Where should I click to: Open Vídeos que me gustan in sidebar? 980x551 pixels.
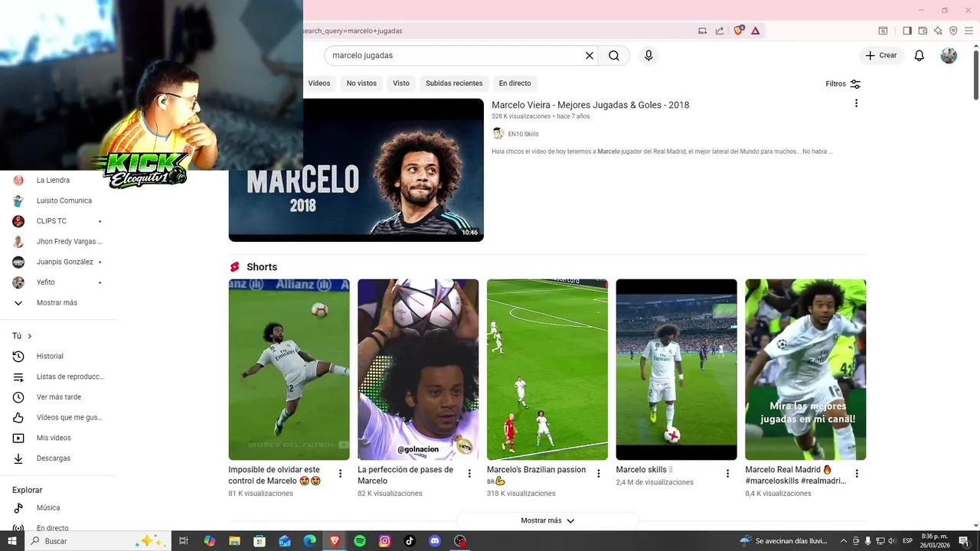click(x=57, y=418)
